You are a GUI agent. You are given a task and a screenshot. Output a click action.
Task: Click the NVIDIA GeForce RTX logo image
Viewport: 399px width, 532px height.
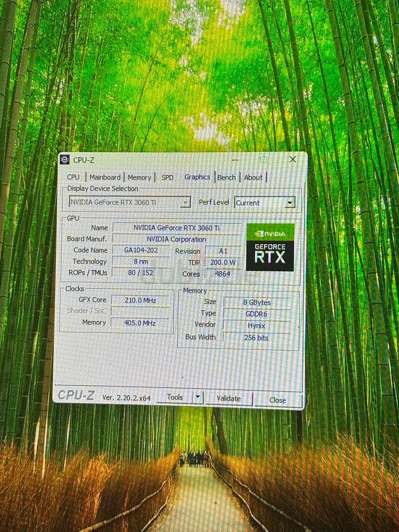point(270,247)
